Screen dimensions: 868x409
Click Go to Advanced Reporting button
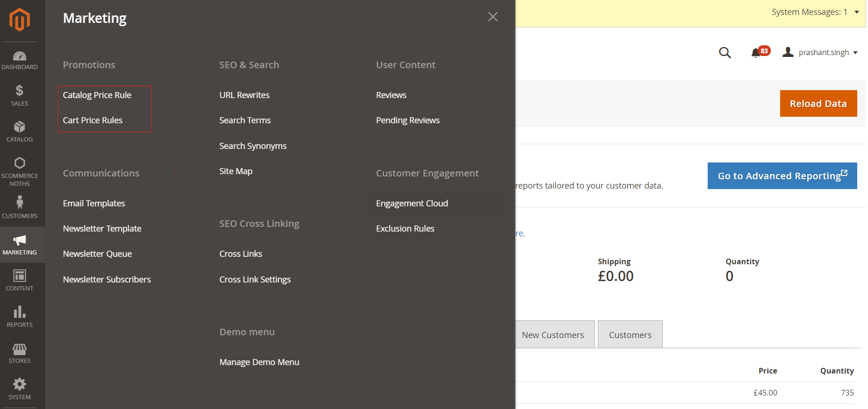coord(782,176)
